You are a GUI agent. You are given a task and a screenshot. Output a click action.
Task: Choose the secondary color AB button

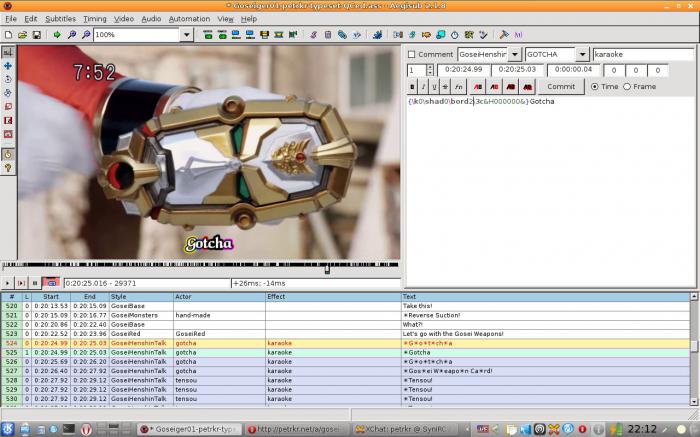pos(494,87)
